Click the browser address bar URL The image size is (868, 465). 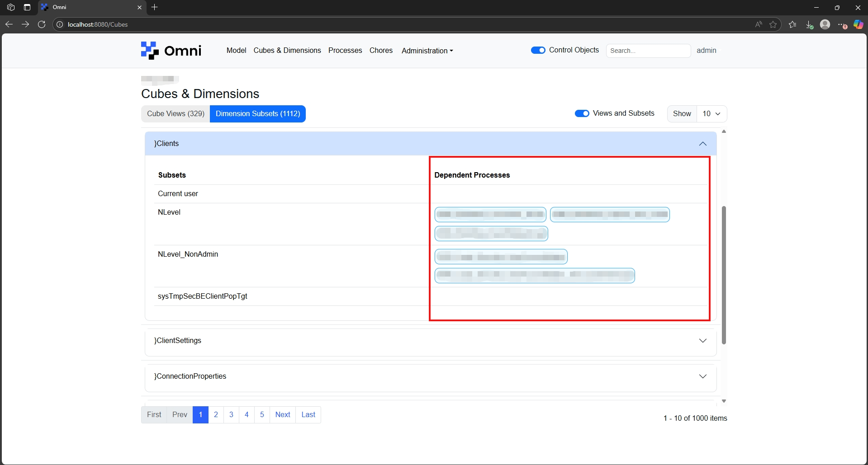(x=98, y=24)
